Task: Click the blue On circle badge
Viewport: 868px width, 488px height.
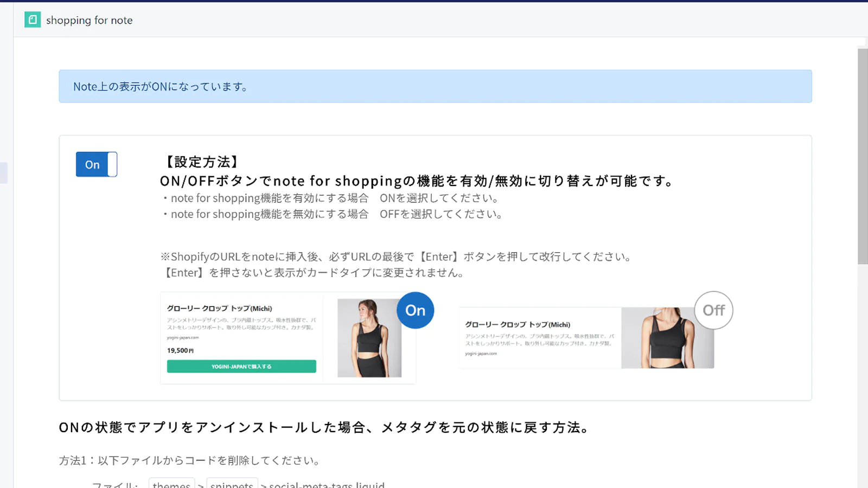Action: click(x=415, y=310)
